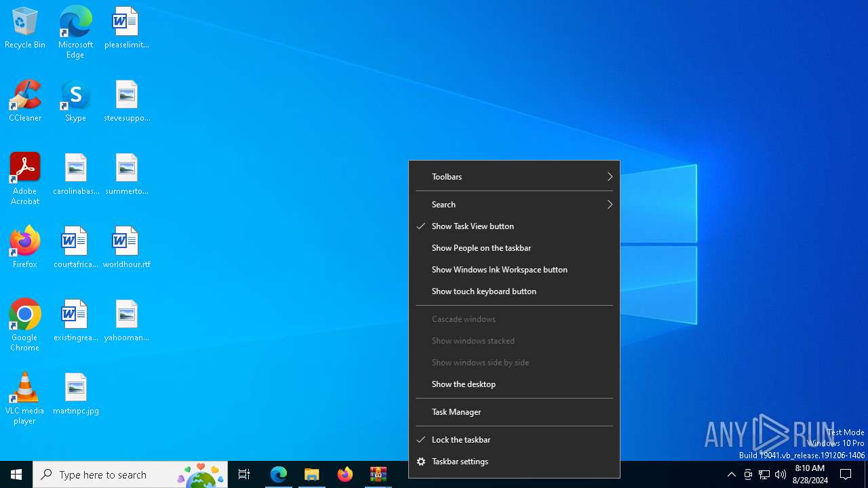Select the worldhour.rtf document icon
This screenshot has height=488, width=868.
click(x=126, y=248)
